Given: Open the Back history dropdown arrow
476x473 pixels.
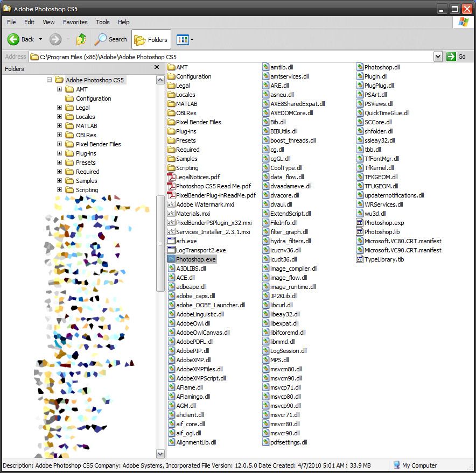Looking at the screenshot, I should 40,39.
